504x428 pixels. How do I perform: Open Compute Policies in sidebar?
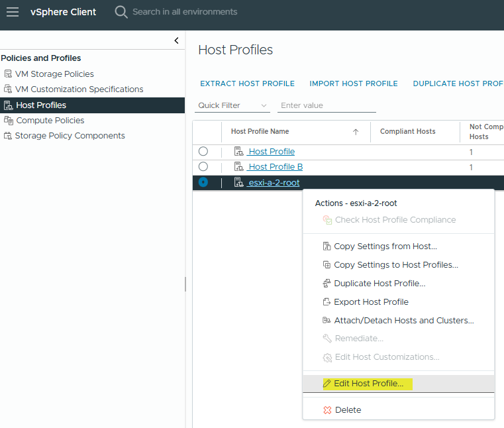coord(50,121)
